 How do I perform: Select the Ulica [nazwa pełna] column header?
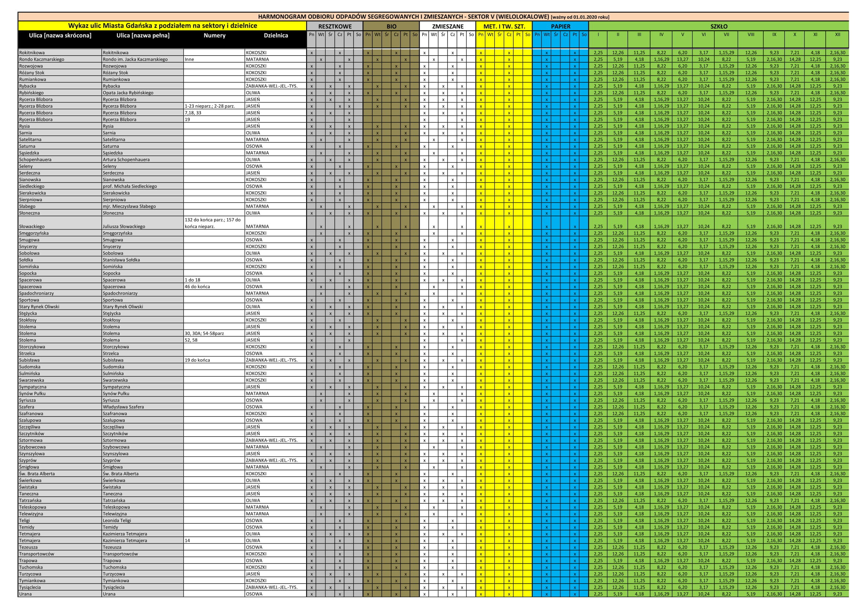click(143, 36)
